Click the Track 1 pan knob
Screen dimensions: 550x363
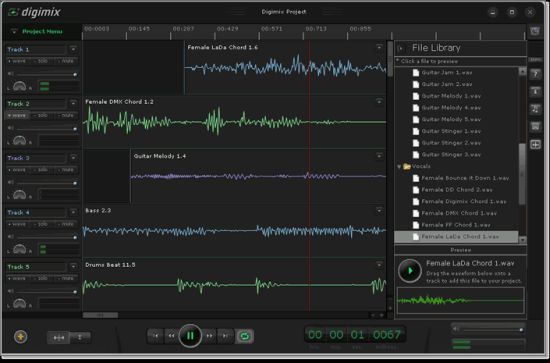click(19, 86)
